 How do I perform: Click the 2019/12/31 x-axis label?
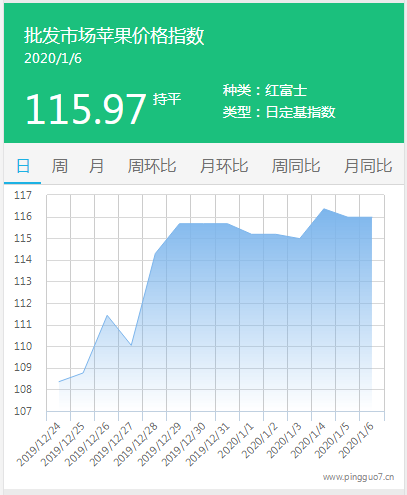tap(207, 444)
